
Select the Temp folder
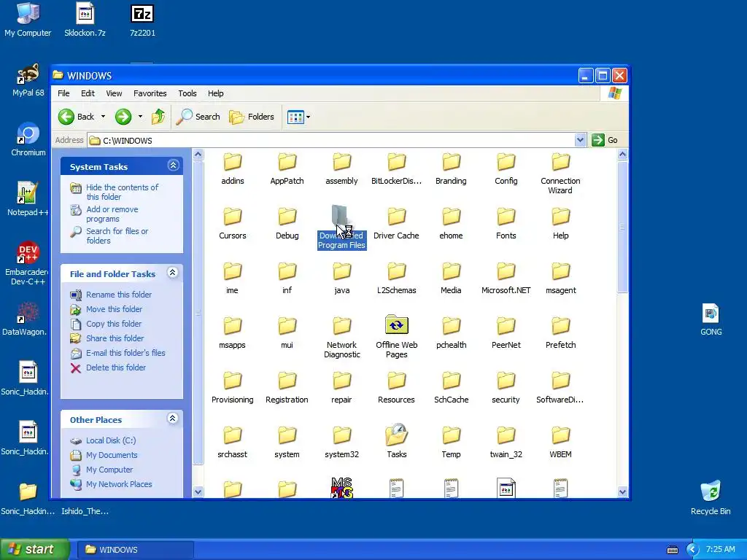(451, 441)
